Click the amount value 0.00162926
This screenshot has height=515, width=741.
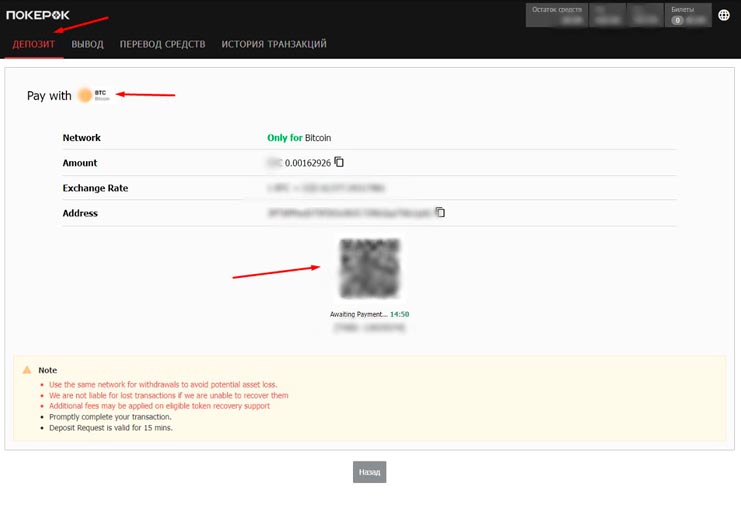(x=308, y=162)
